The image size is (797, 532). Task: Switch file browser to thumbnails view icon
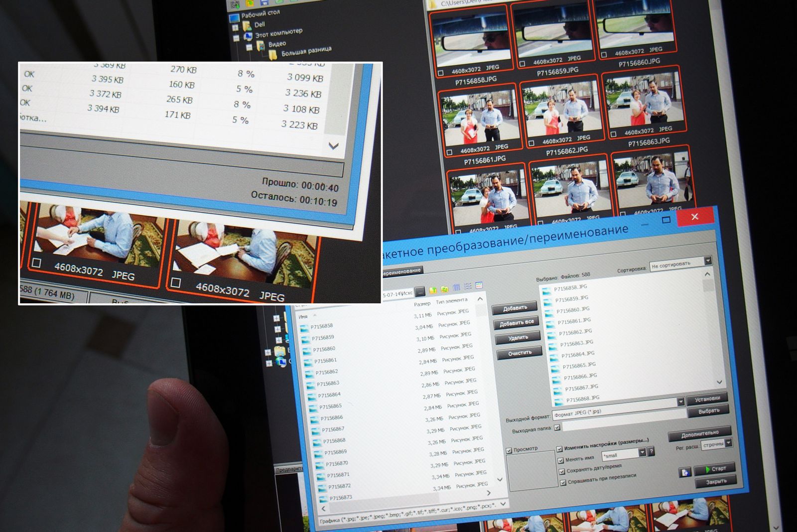pos(479,285)
